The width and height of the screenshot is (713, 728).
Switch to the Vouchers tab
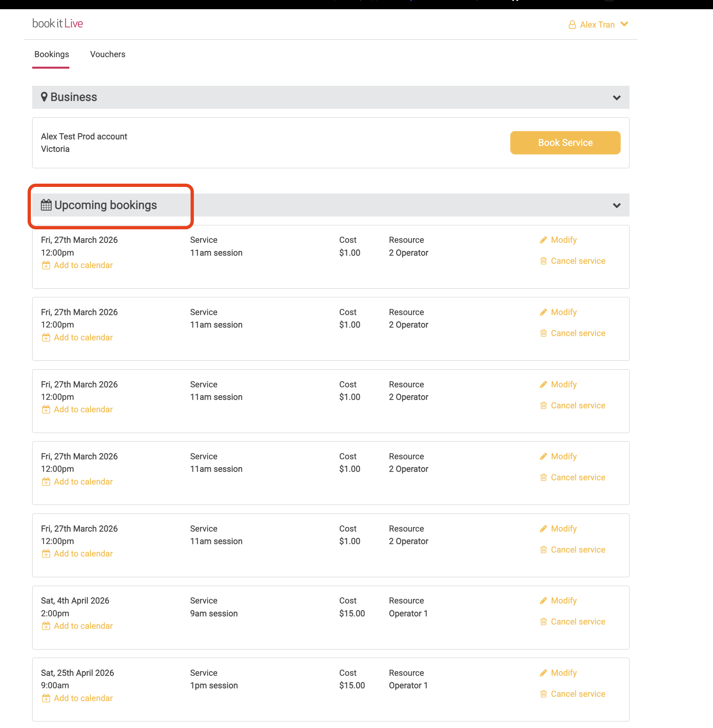107,54
